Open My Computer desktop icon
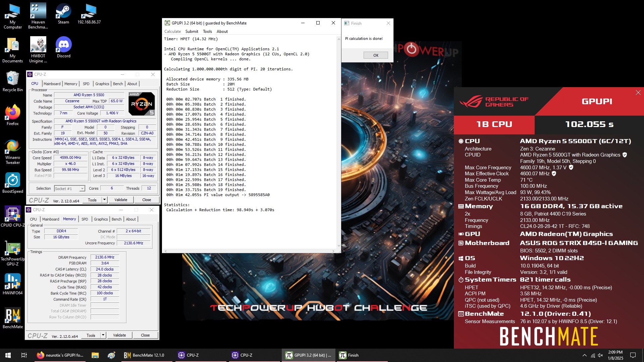Screen dimensions: 644x362 (13, 16)
